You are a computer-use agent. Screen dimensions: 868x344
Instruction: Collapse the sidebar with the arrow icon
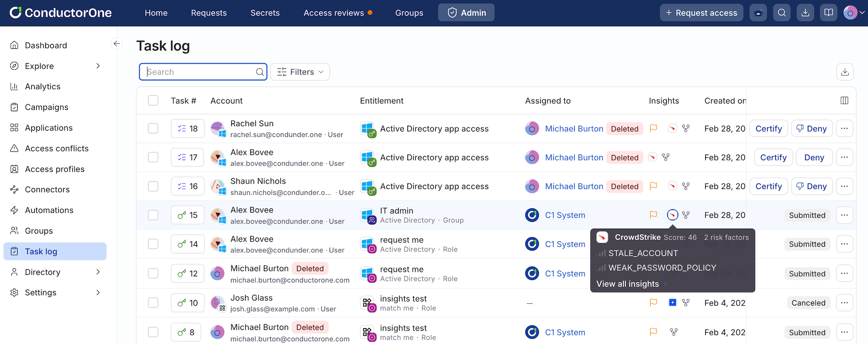[x=117, y=44]
